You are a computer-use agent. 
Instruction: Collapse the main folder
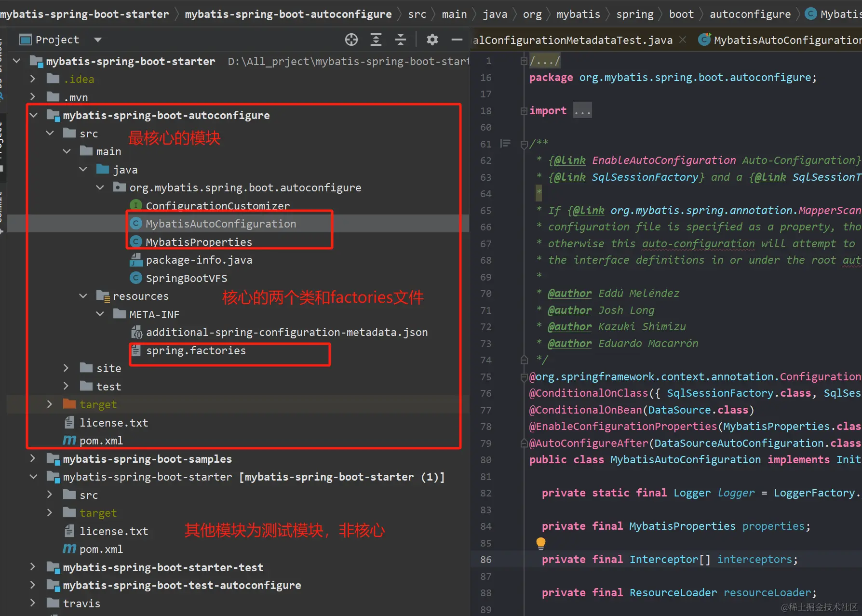(67, 151)
